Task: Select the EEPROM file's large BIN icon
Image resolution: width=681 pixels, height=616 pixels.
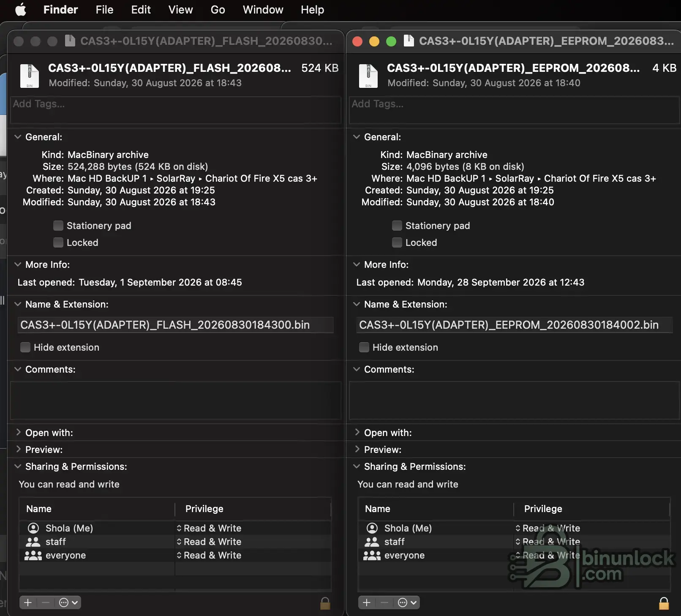Action: point(368,76)
